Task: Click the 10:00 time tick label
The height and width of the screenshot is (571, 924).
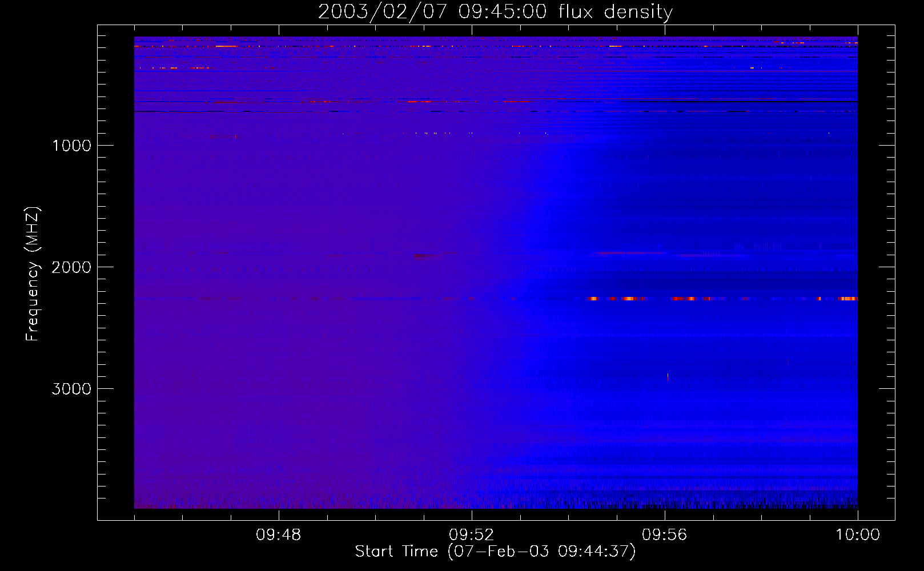Action: (858, 535)
